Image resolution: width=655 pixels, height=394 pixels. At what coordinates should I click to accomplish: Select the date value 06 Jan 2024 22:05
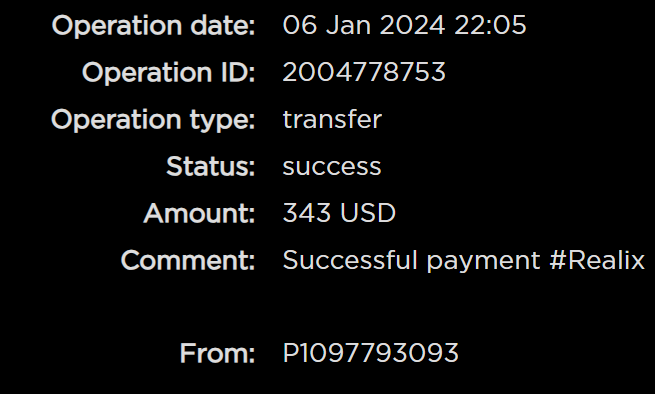(404, 25)
